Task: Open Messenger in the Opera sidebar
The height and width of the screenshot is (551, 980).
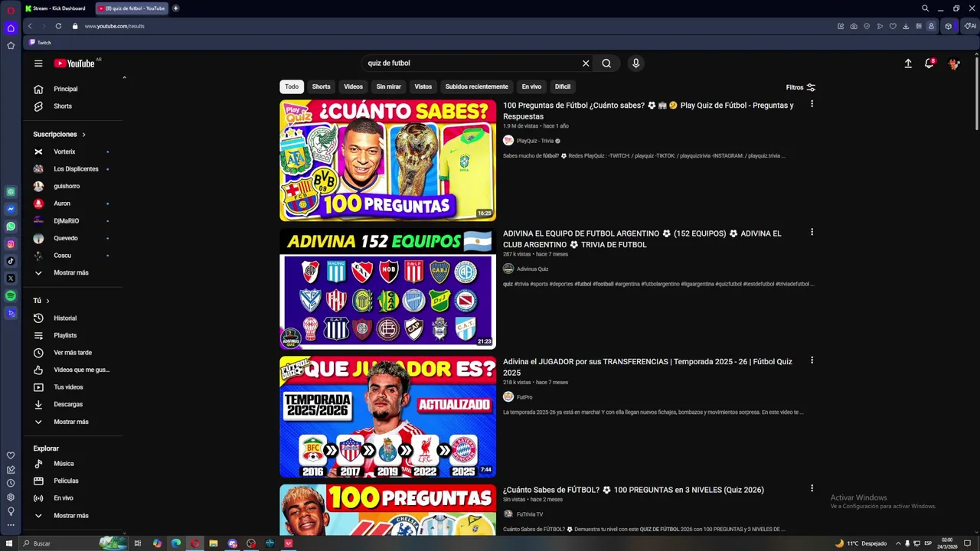Action: (x=11, y=209)
